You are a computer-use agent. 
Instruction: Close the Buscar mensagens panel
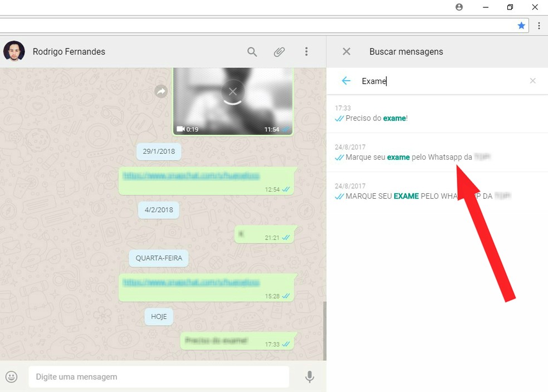click(x=346, y=52)
